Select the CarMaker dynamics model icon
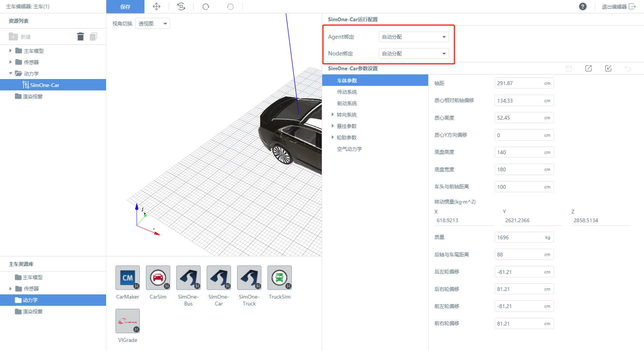This screenshot has width=644, height=351. pos(128,278)
